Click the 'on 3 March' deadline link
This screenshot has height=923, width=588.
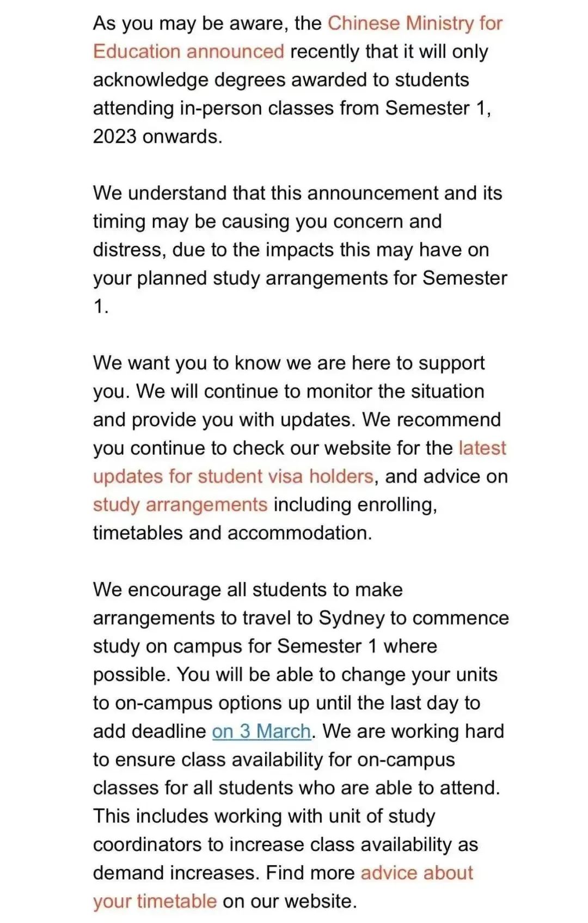(x=261, y=731)
